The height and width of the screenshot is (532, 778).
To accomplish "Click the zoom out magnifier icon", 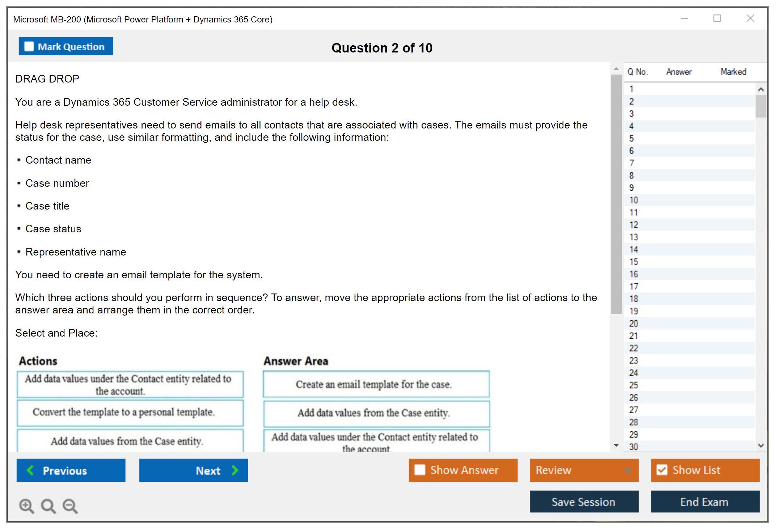I will pyautogui.click(x=70, y=506).
